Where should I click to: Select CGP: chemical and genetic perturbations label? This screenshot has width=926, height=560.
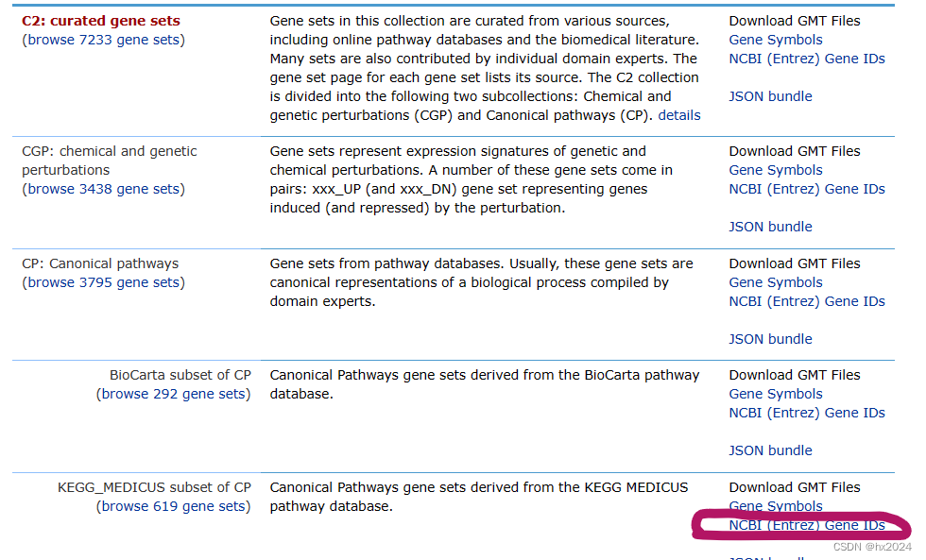coord(110,161)
